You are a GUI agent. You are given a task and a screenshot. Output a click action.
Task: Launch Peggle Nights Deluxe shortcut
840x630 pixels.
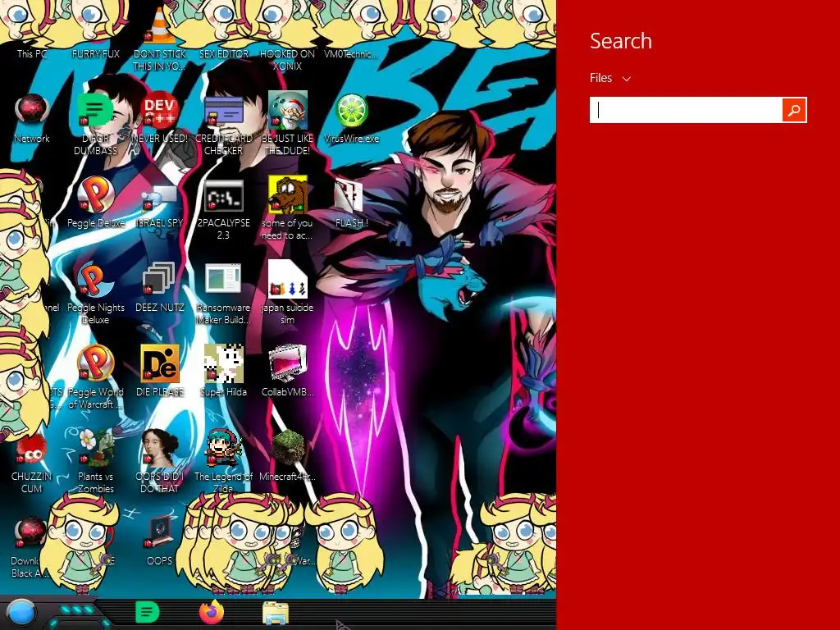coord(96,293)
